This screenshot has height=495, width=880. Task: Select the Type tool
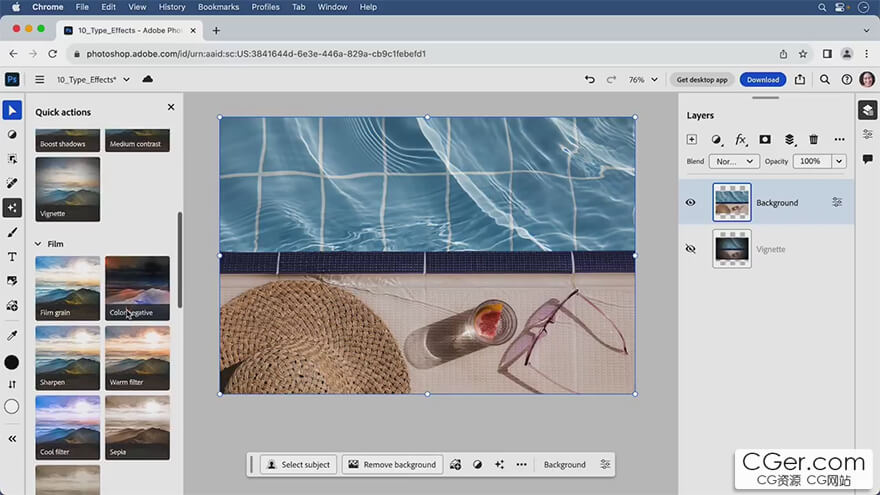(x=12, y=257)
